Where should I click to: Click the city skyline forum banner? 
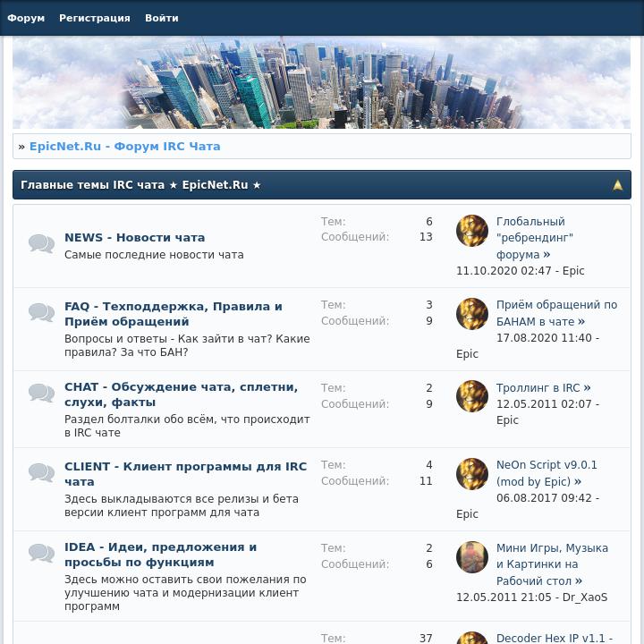(322, 82)
